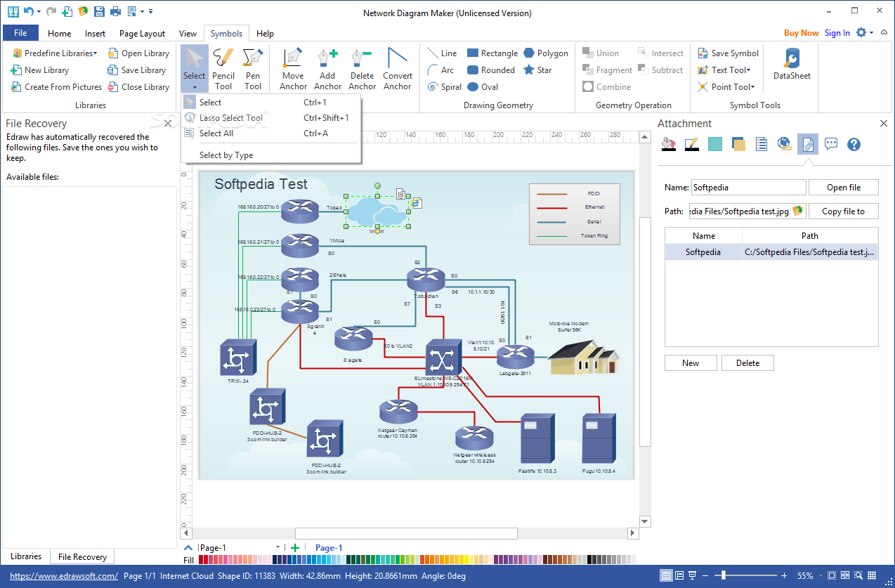Pick the Rounded rectangle tool
Screen dimensions: 895x588
[x=491, y=70]
